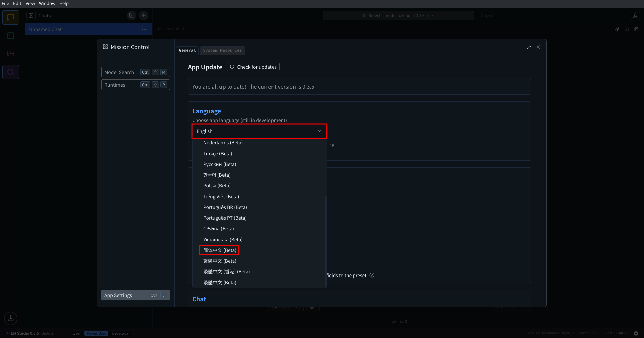Open Unnamed Chat options ellipsis
Screen dimensions: 644x338
[x=144, y=29]
